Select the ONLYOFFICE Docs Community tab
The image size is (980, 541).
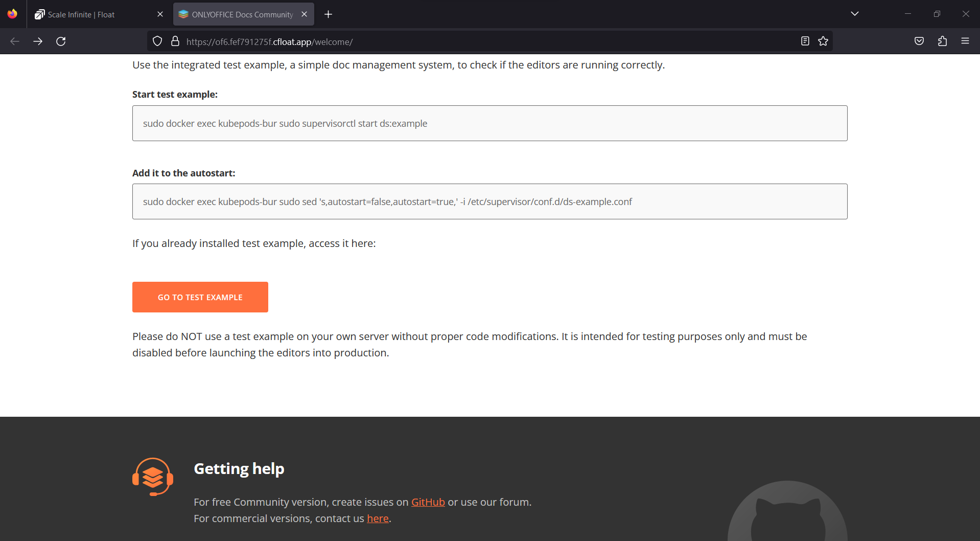243,14
